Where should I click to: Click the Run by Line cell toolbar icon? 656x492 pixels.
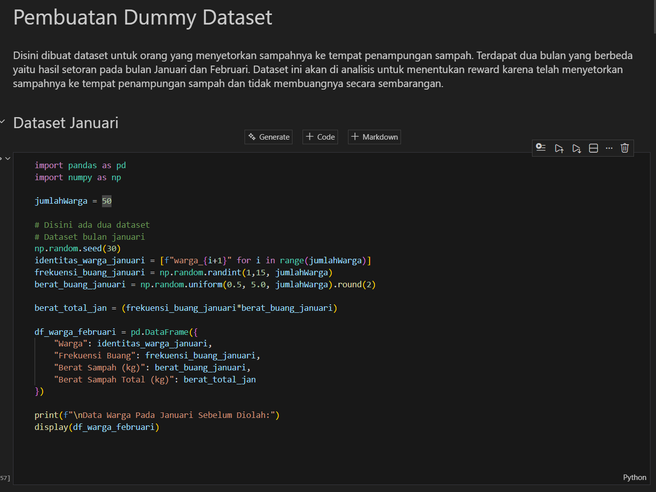point(541,148)
